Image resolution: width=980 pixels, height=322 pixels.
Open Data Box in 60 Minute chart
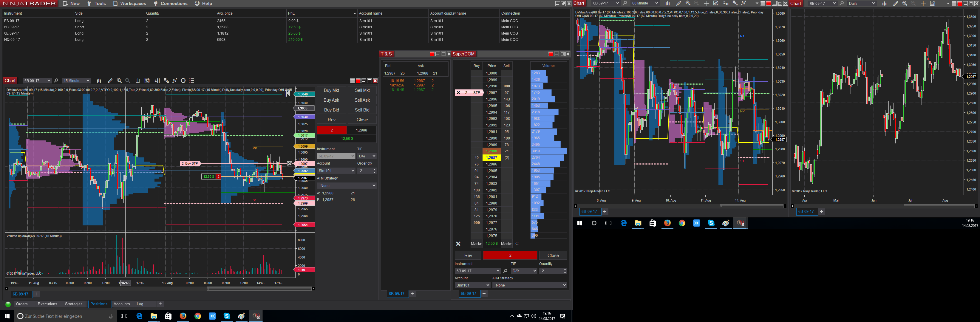715,3
